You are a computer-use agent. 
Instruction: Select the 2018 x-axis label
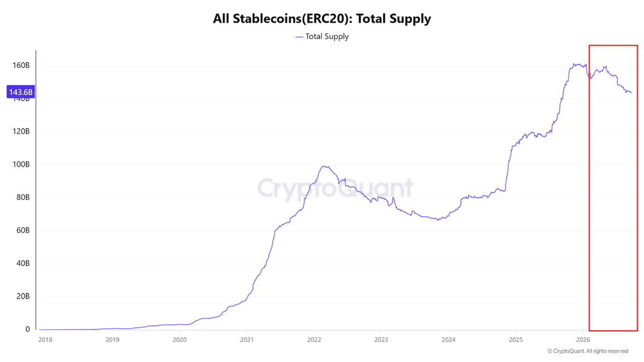(x=45, y=339)
